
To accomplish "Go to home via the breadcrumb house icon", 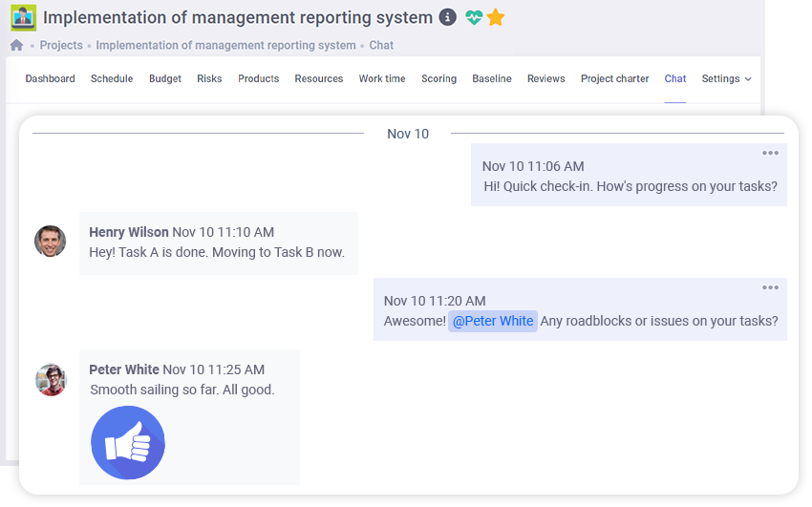I will coord(16,45).
